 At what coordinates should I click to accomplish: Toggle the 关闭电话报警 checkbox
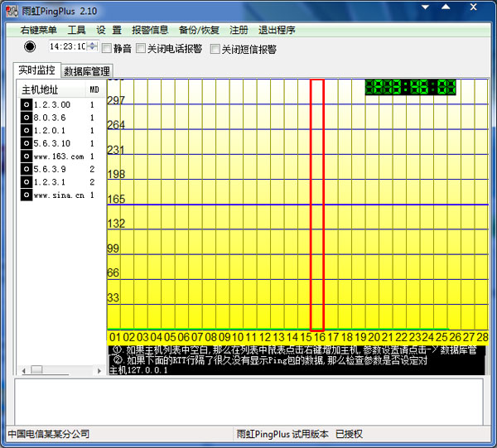coord(141,48)
